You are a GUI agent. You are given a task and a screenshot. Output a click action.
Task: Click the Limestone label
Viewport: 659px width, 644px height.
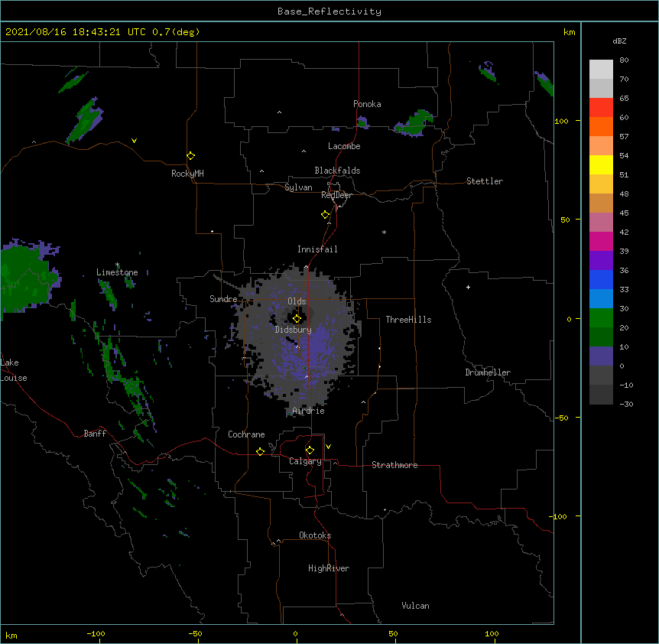click(117, 272)
